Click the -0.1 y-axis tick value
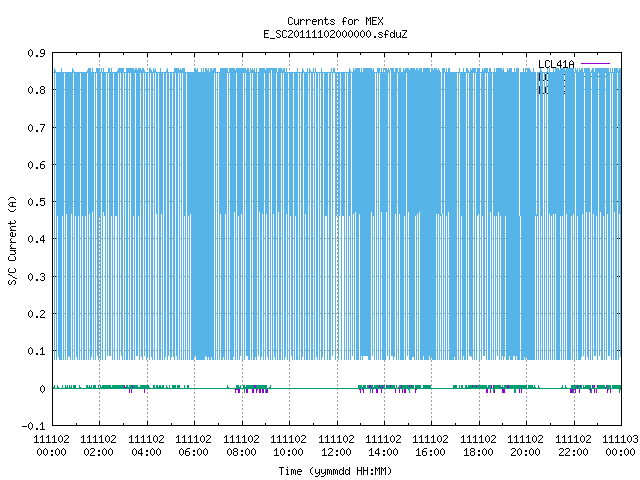 click(33, 426)
